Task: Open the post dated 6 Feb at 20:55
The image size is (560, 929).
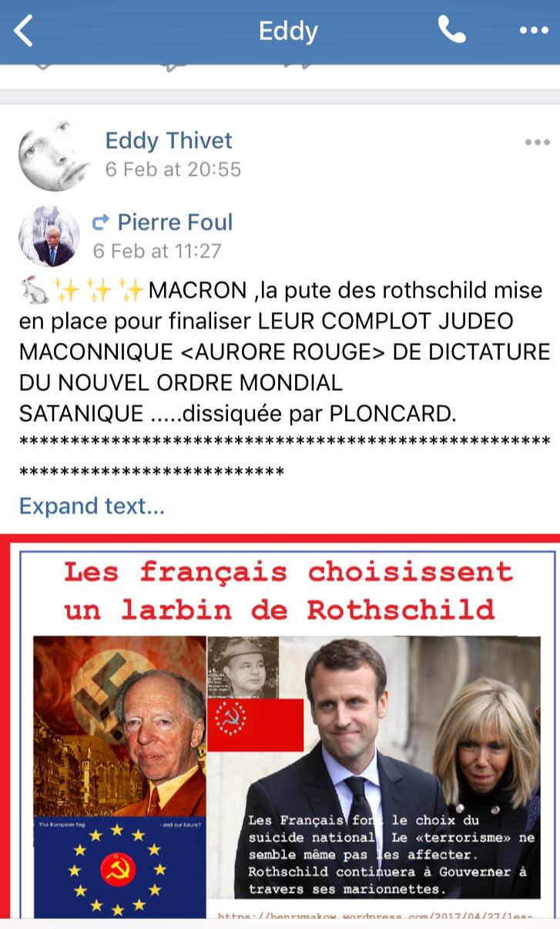Action: pyautogui.click(x=173, y=169)
